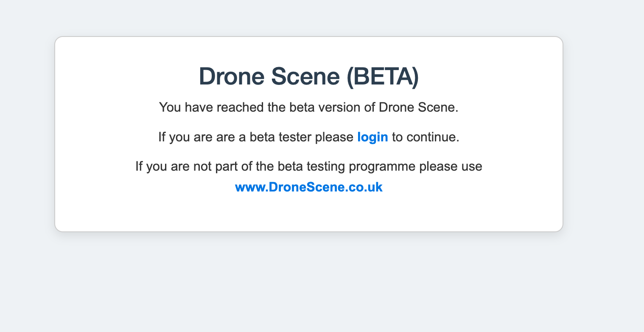Screen dimensions: 644x332
Task: Open the login link for beta testers
Action: 372,137
